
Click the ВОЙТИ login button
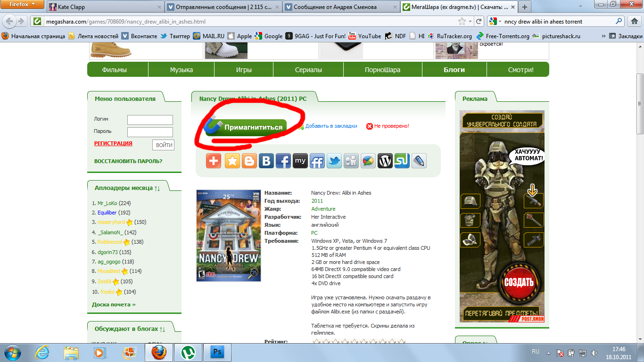(164, 145)
